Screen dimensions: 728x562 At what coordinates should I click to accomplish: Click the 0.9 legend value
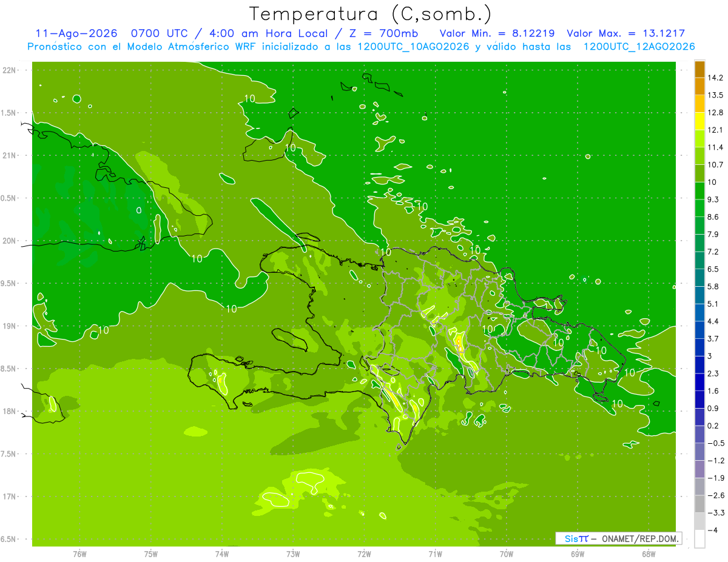(x=713, y=408)
